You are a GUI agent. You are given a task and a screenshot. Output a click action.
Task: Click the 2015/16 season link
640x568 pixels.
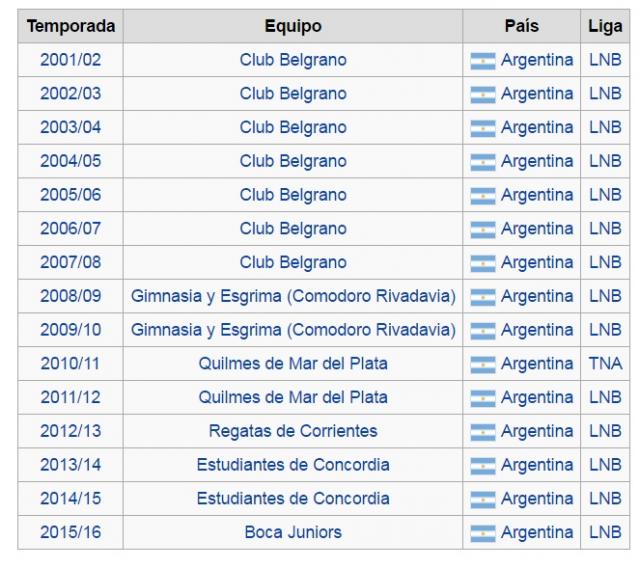pos(70,533)
